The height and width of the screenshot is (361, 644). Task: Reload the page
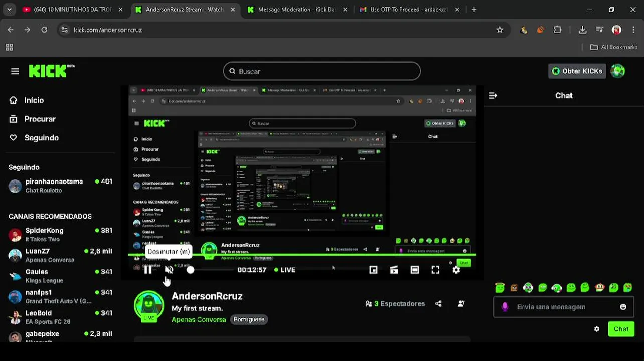pyautogui.click(x=44, y=30)
